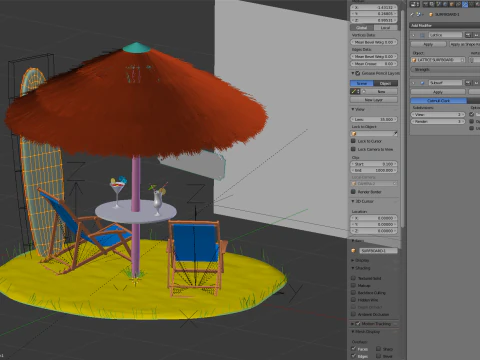
Task: Adjust the View subdivisions slider
Action: tap(438, 115)
